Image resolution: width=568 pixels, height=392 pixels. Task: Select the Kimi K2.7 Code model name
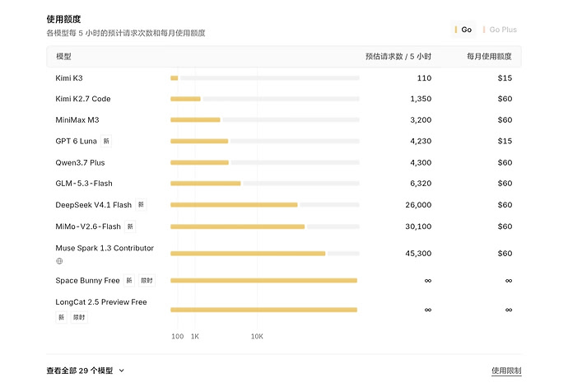[83, 99]
